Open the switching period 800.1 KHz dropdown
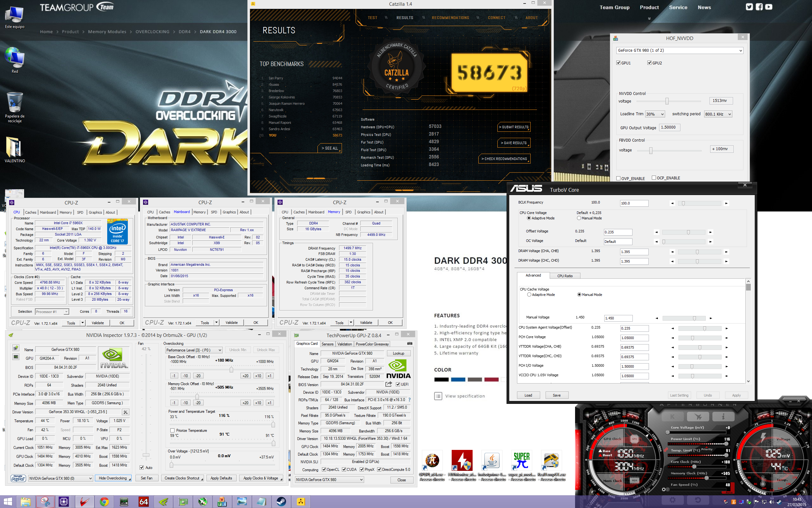 click(x=718, y=114)
